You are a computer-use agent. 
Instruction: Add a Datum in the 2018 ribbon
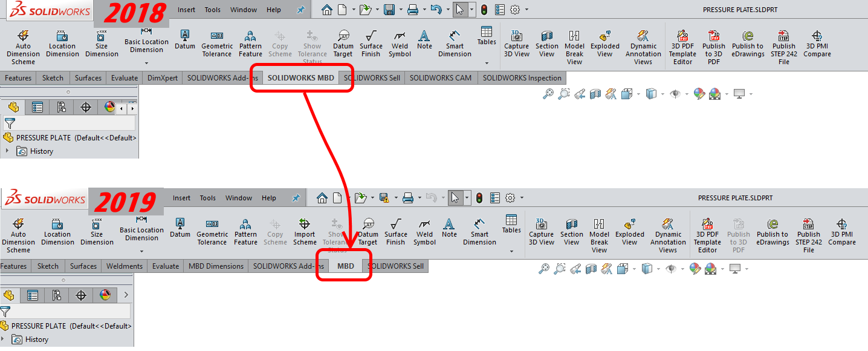pos(185,39)
